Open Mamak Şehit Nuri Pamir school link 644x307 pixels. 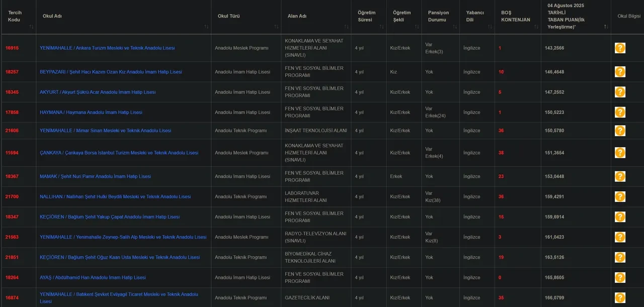pos(95,176)
